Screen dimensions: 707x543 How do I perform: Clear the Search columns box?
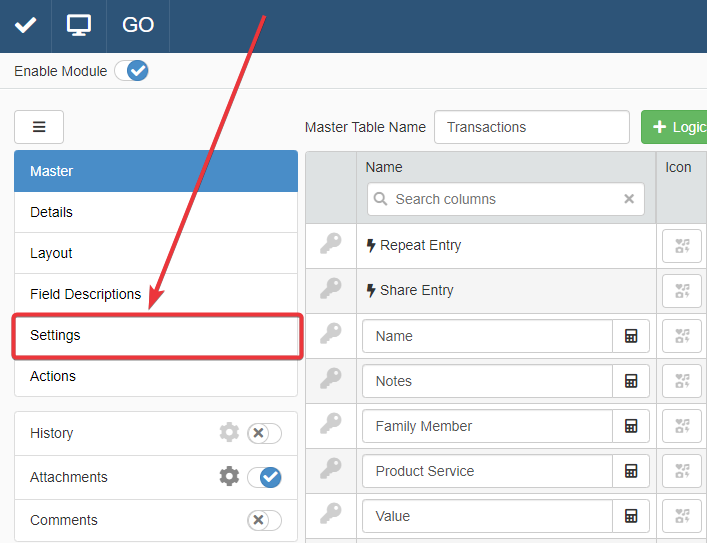[x=629, y=199]
